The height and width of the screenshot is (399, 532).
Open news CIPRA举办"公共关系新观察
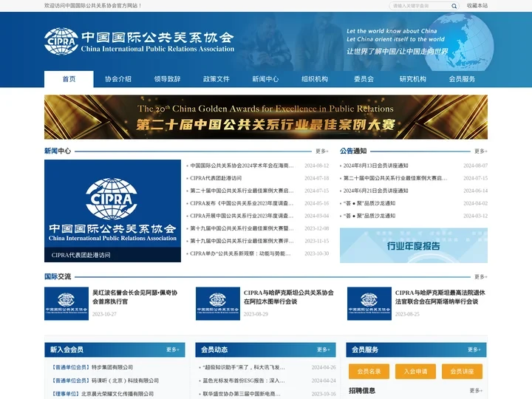[x=240, y=253]
